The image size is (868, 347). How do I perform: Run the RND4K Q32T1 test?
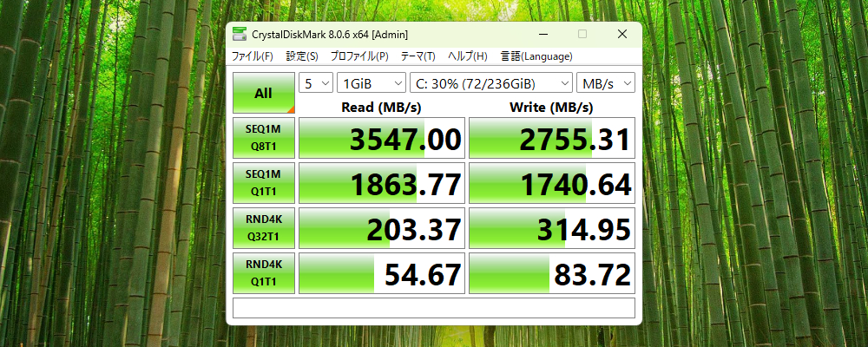[264, 228]
